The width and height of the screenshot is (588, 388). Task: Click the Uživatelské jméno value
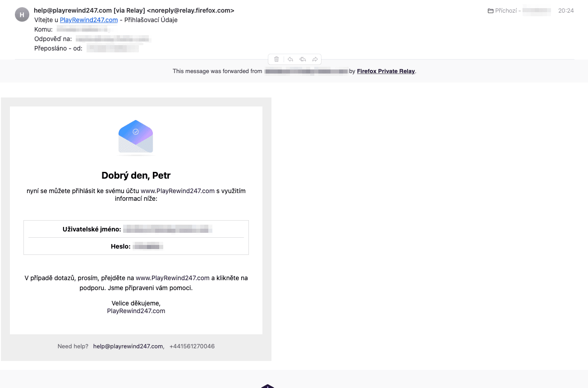coord(167,229)
